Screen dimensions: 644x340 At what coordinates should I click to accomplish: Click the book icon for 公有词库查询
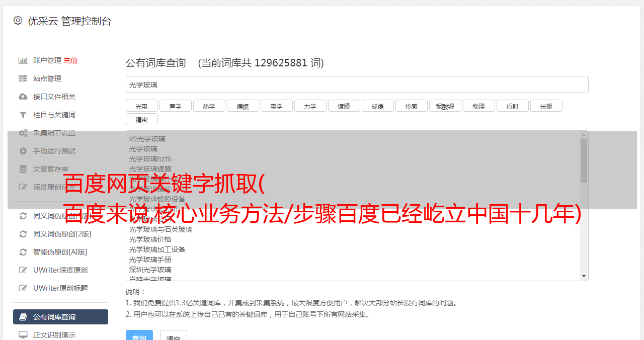[23, 317]
